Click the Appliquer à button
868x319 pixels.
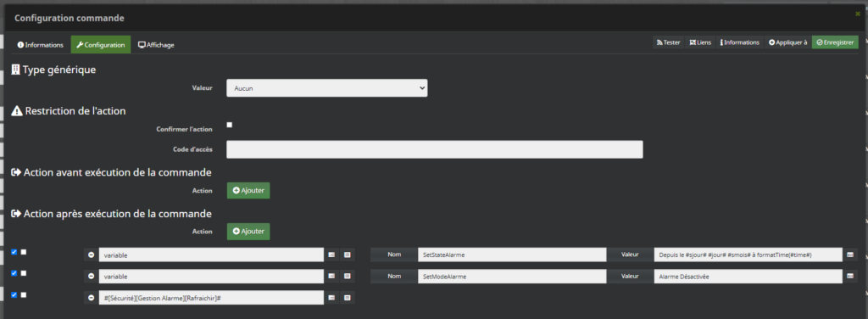tap(787, 42)
